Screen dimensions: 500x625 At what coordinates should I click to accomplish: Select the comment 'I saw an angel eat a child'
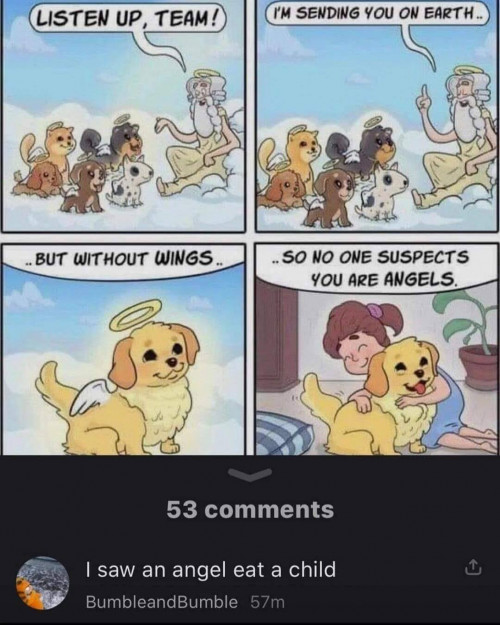[x=211, y=570]
